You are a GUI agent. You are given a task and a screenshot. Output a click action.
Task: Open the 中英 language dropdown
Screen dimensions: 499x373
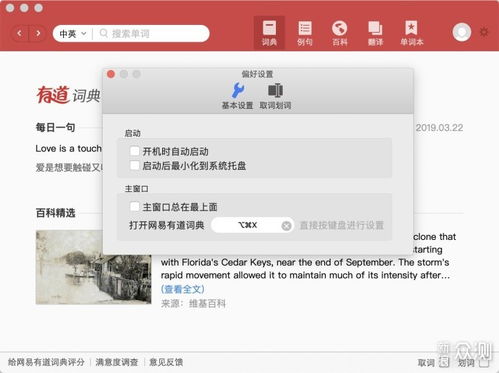coord(73,34)
